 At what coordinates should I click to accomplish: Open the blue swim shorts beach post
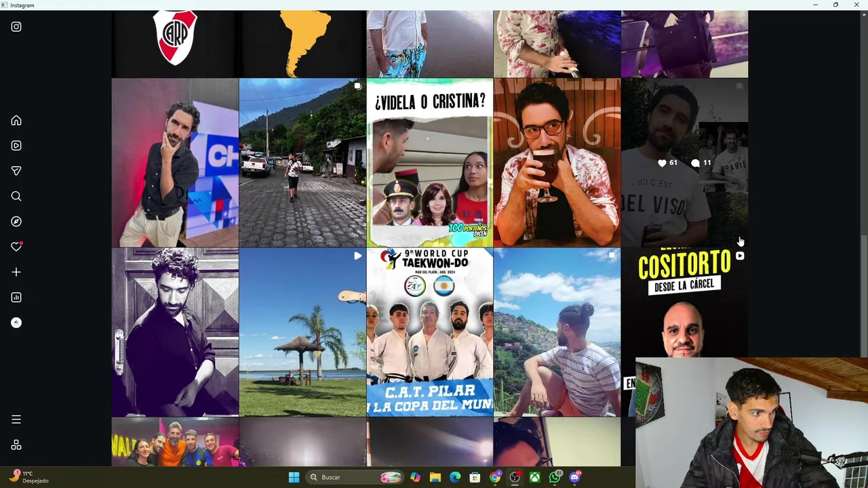click(430, 44)
